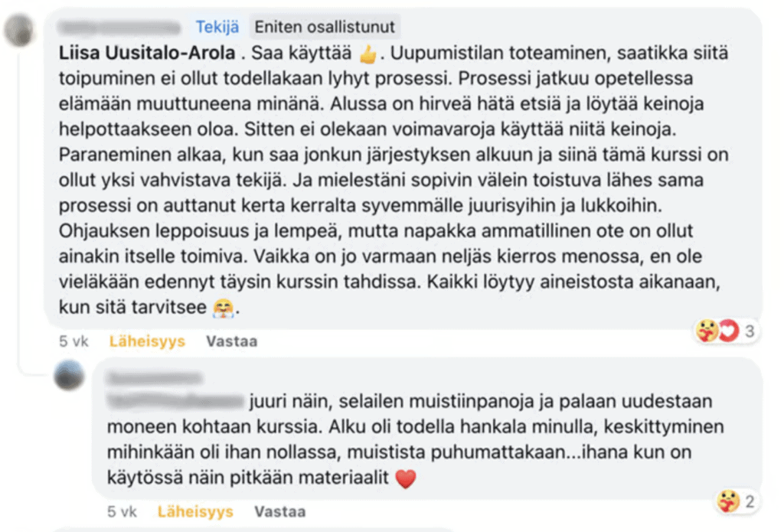
Task: Open the reply author's blurred avatar
Action: pos(69,375)
